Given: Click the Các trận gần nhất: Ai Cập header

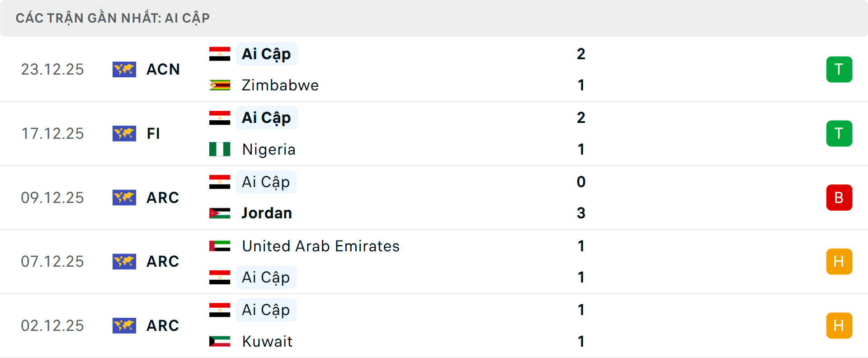Looking at the screenshot, I should click(113, 18).
